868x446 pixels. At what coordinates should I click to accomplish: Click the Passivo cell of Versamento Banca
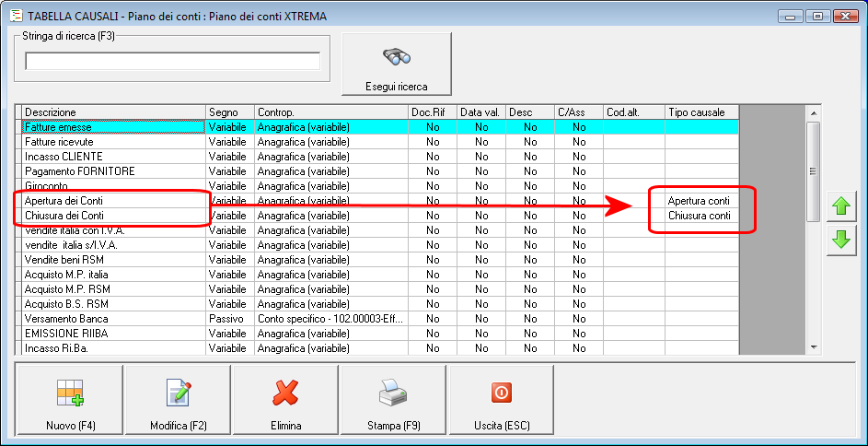(230, 319)
